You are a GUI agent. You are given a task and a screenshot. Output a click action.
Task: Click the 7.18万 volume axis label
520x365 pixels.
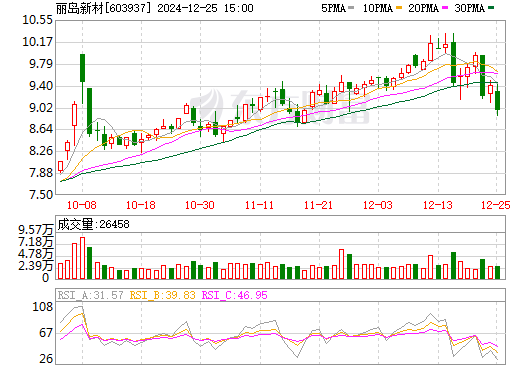coord(36,242)
